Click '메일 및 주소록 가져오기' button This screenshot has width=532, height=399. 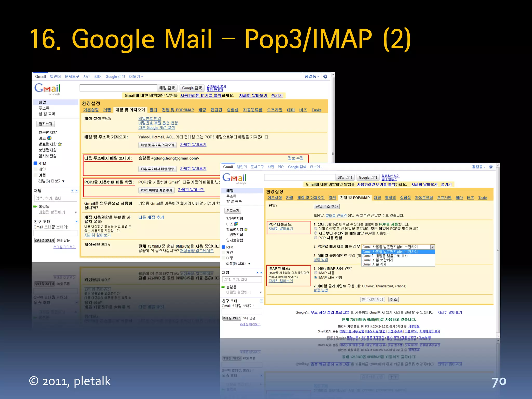point(157,145)
